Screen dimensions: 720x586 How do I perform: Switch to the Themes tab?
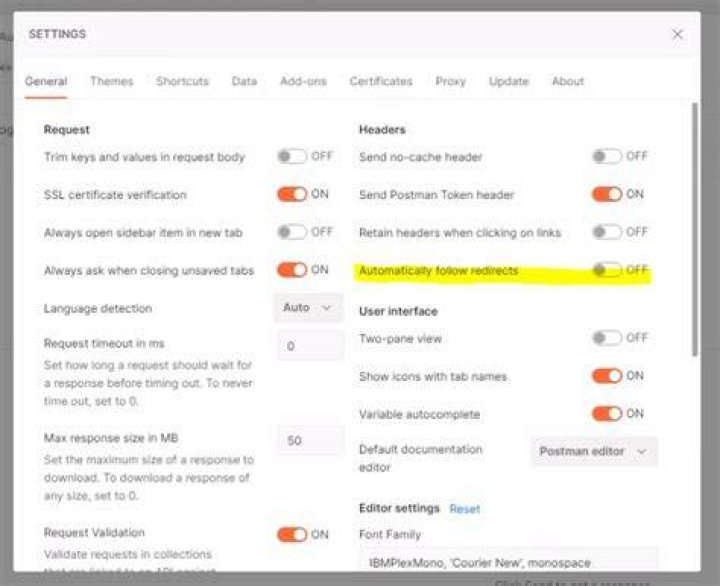click(x=112, y=81)
